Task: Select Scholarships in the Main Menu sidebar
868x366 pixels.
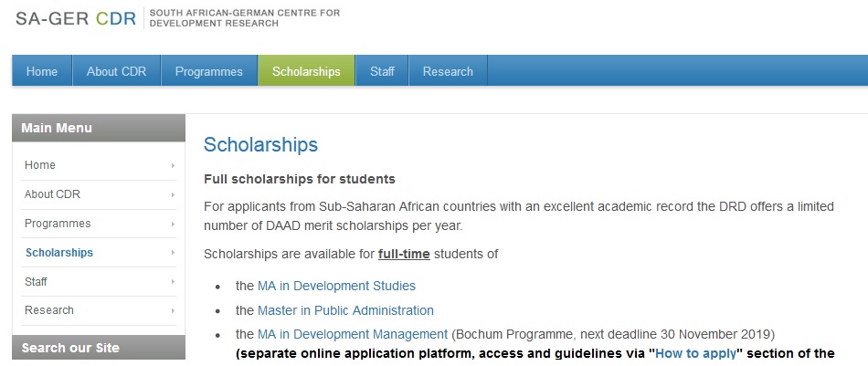Action: 59,253
